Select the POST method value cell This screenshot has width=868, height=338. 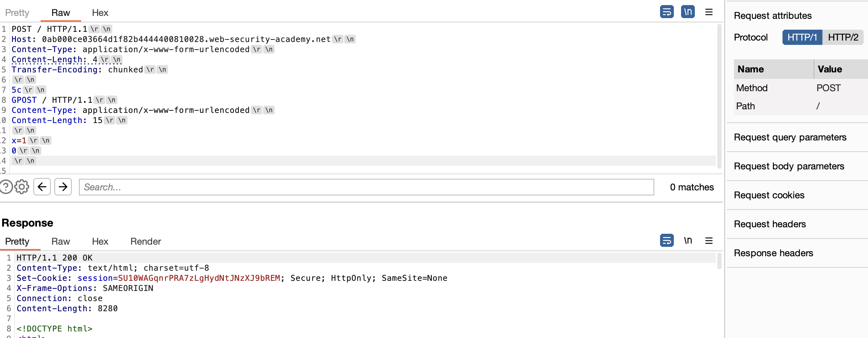pyautogui.click(x=829, y=88)
